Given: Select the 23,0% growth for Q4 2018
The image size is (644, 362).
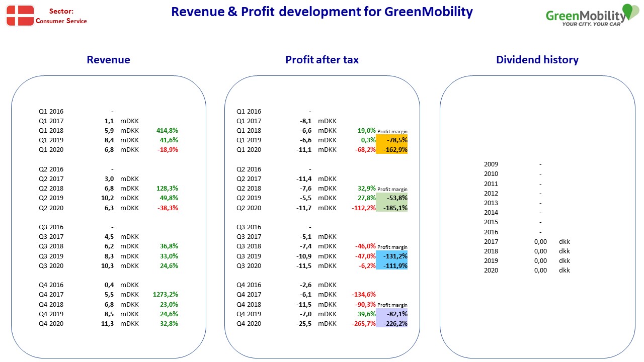Looking at the screenshot, I should 169,305.
